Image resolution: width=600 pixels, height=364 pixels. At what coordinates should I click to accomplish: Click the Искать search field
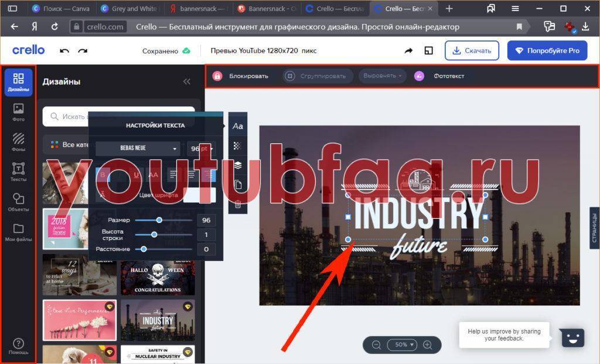tap(118, 116)
